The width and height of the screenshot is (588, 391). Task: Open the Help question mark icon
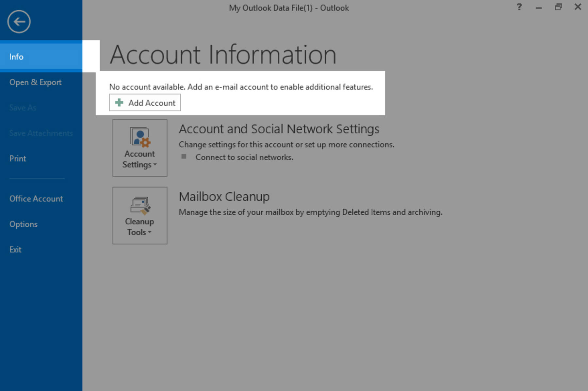pyautogui.click(x=519, y=7)
